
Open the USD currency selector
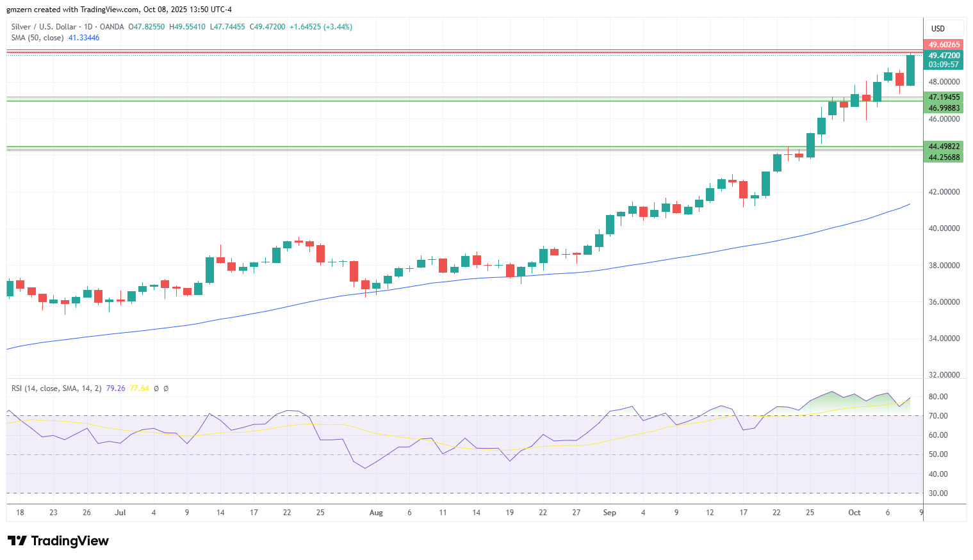(x=944, y=29)
